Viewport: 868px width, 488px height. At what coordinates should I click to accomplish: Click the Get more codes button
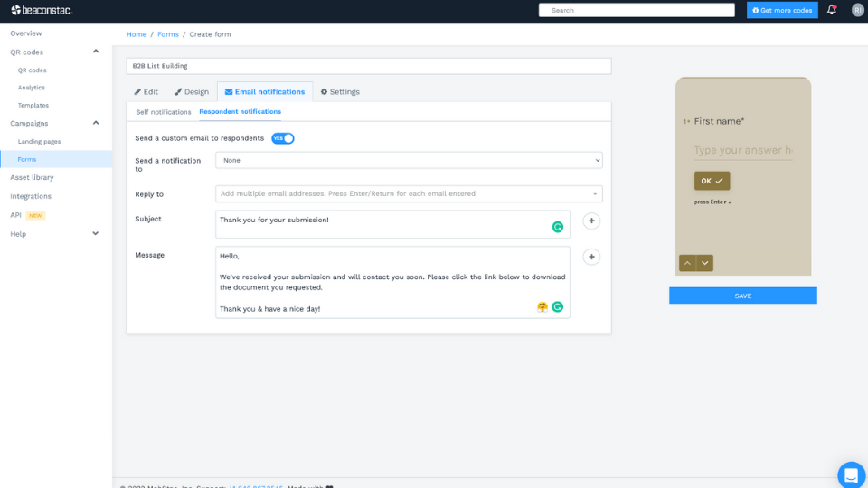coord(782,10)
